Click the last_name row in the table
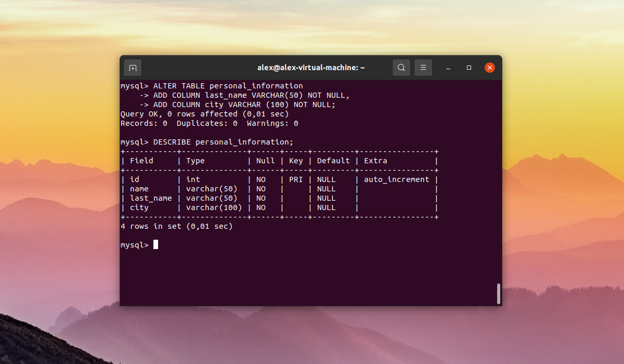 point(151,198)
